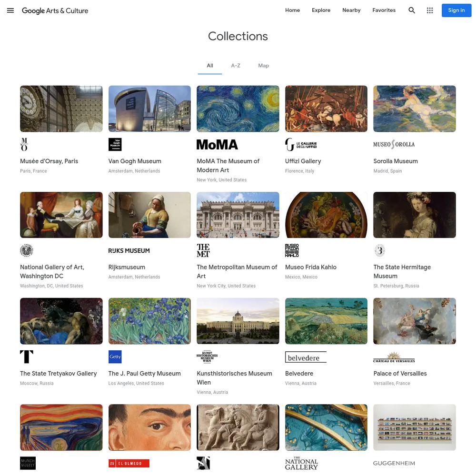Screen dimensions: 476x476
Task: Click the Van Gogh Museum building thumbnail
Action: click(149, 109)
